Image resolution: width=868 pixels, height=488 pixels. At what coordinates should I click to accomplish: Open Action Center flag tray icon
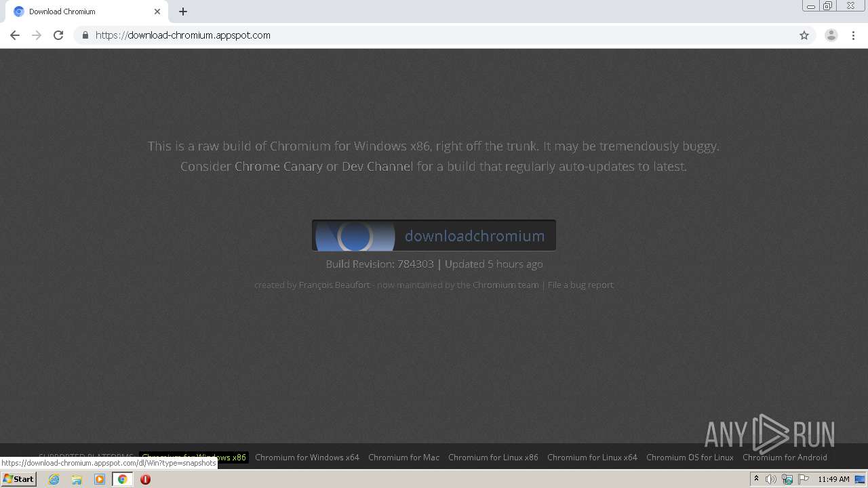coord(804,479)
